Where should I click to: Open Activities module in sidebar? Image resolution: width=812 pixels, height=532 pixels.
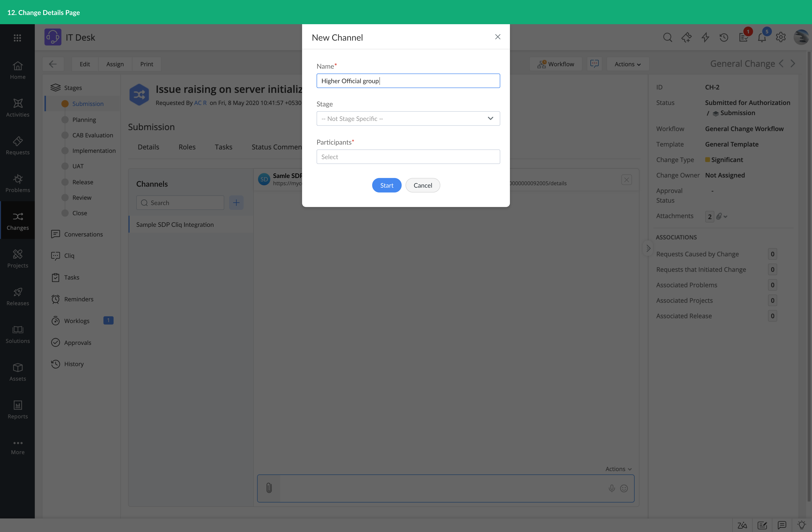click(x=17, y=108)
